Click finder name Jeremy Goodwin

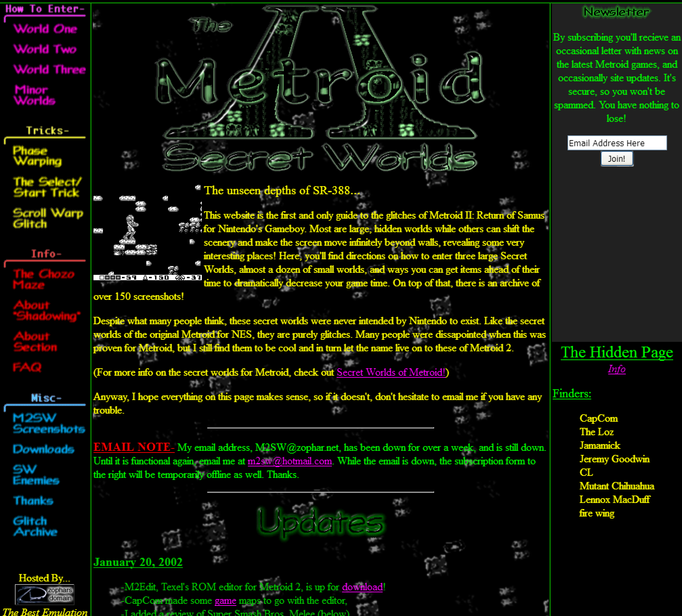615,459
